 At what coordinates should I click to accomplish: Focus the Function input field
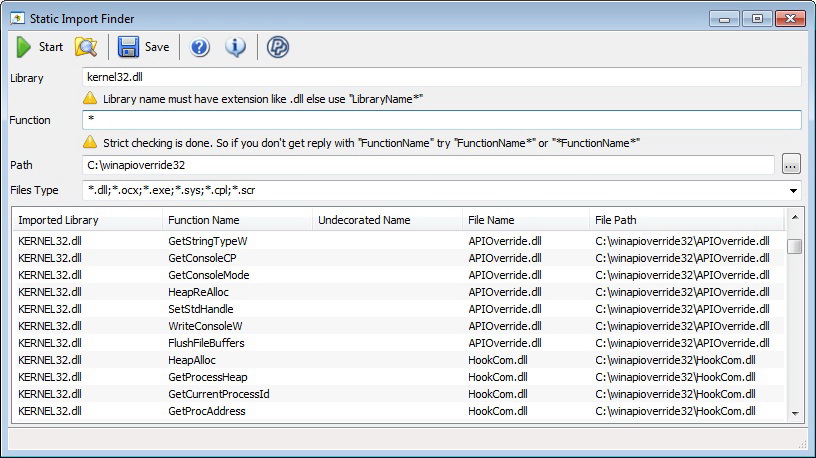tap(440, 120)
